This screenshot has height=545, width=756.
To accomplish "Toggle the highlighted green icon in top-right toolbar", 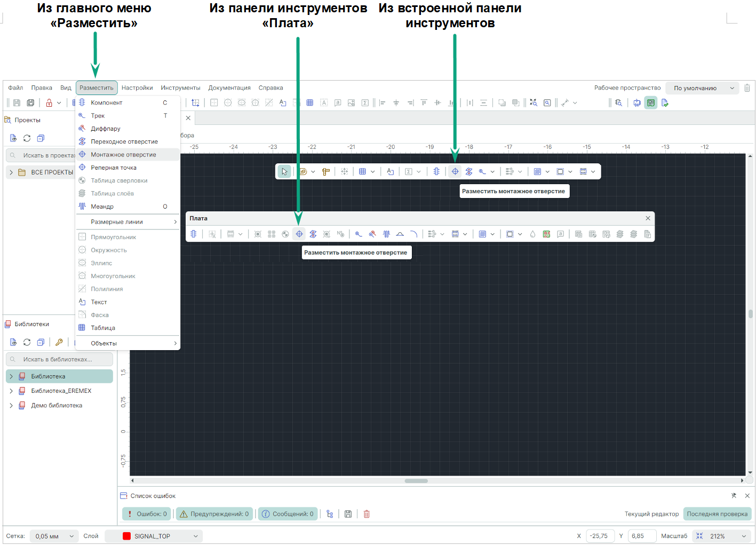I will coord(651,103).
